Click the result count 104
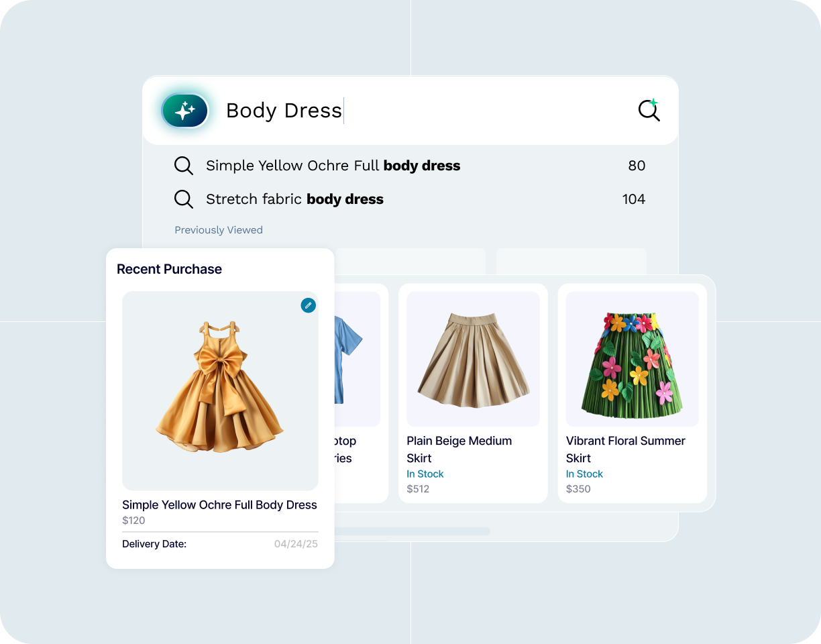821x644 pixels. (x=634, y=199)
